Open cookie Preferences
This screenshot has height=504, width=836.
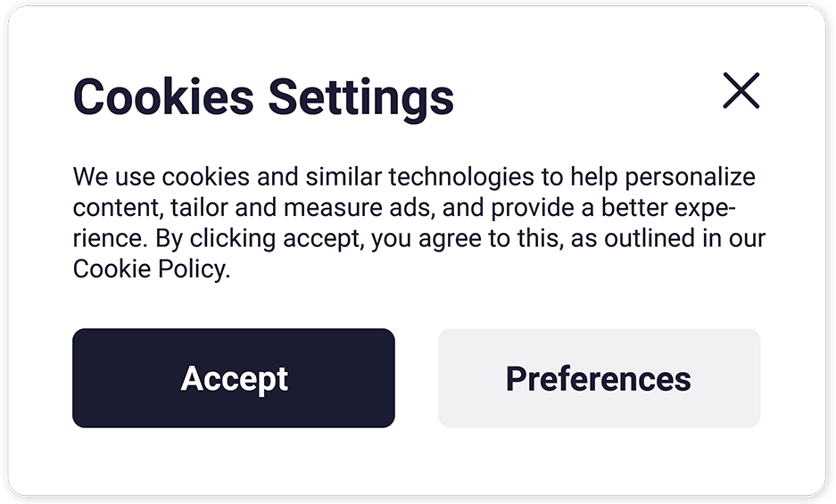(599, 378)
